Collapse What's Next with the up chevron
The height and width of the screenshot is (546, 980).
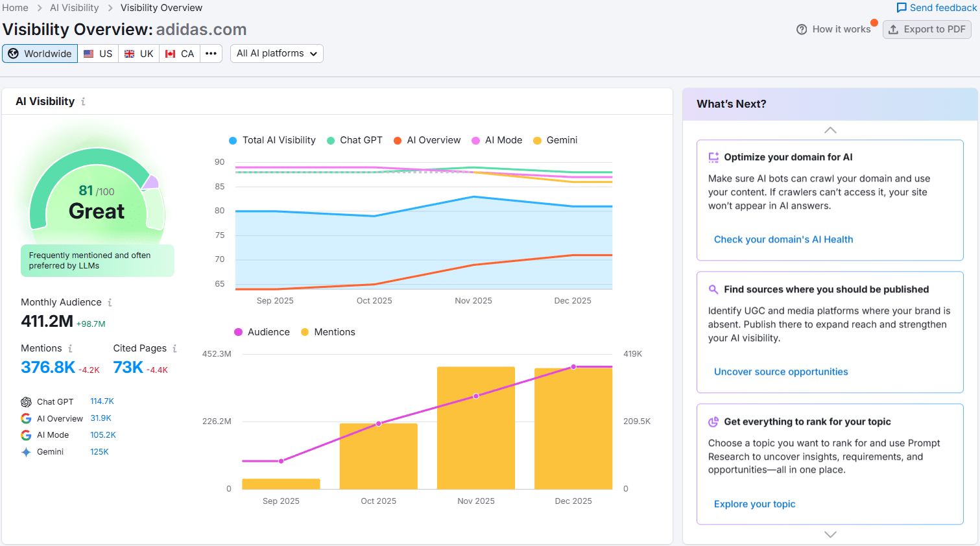pos(830,130)
